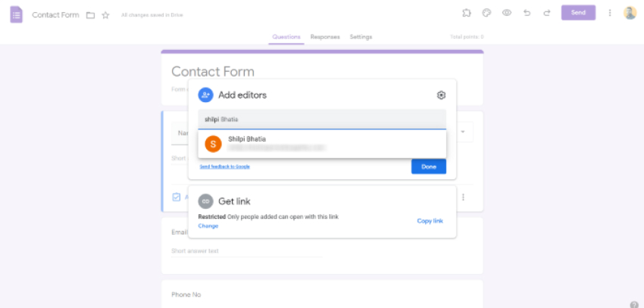This screenshot has height=308, width=644.
Task: Open the three-dot more menu
Action: point(610,13)
